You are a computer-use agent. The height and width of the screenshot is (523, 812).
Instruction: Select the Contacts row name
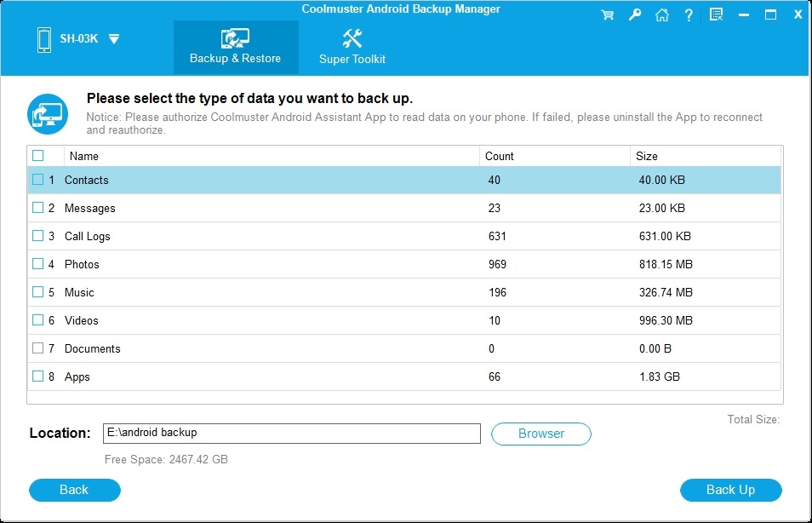(87, 180)
